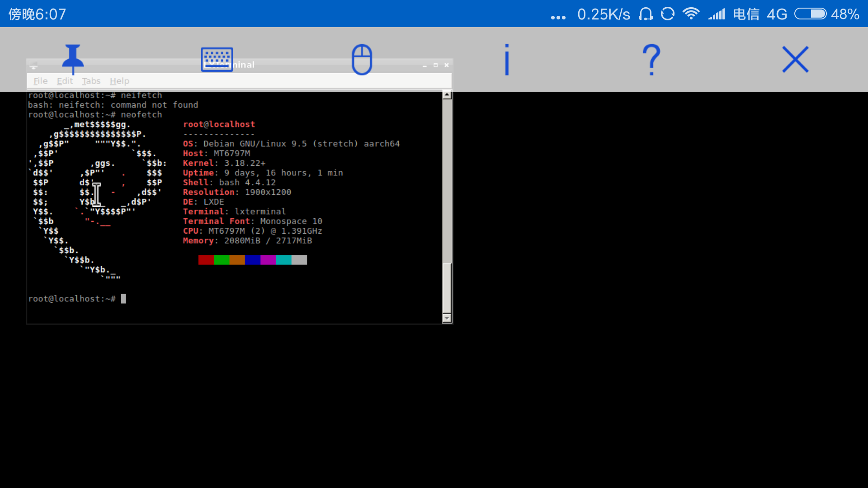The width and height of the screenshot is (868, 488).
Task: Tap the X disconnect icon
Action: 795,59
